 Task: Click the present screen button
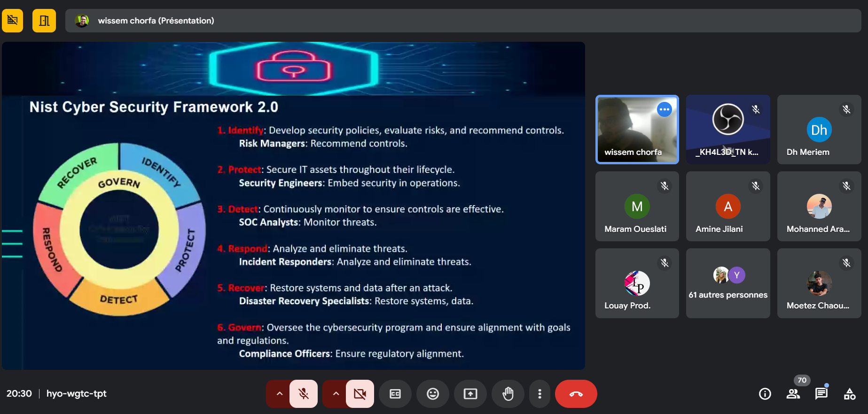(470, 394)
